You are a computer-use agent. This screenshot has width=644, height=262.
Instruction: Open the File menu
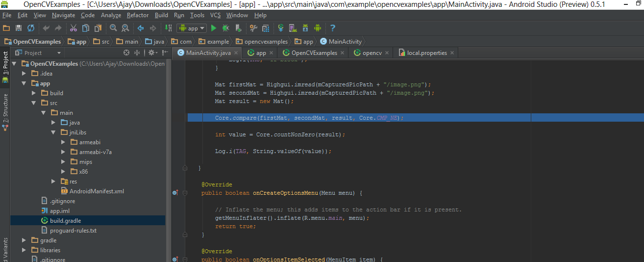pyautogui.click(x=7, y=15)
